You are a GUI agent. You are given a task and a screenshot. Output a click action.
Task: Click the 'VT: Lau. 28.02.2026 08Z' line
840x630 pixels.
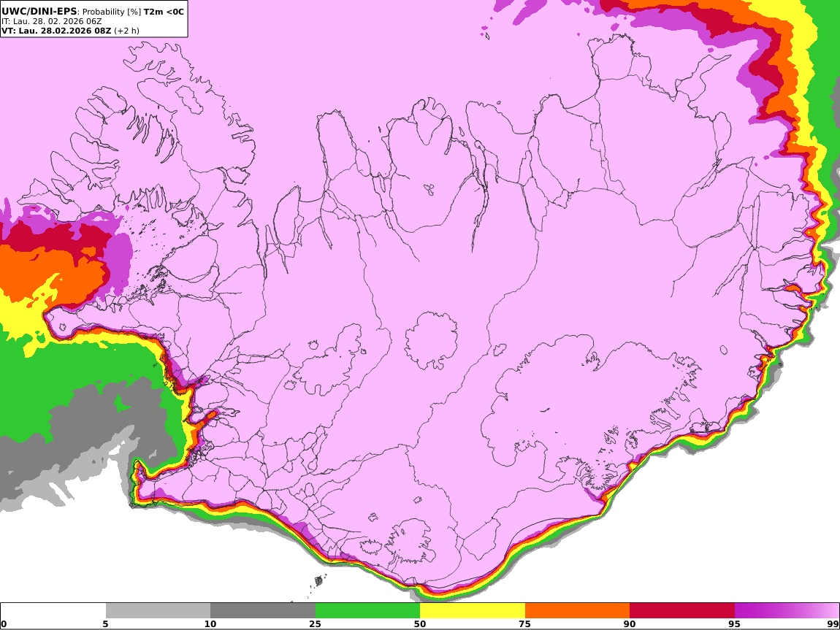coord(56,31)
